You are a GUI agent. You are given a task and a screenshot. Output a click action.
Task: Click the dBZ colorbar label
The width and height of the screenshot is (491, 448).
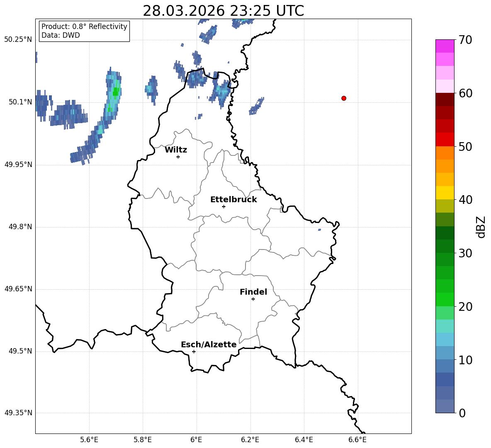(x=481, y=227)
